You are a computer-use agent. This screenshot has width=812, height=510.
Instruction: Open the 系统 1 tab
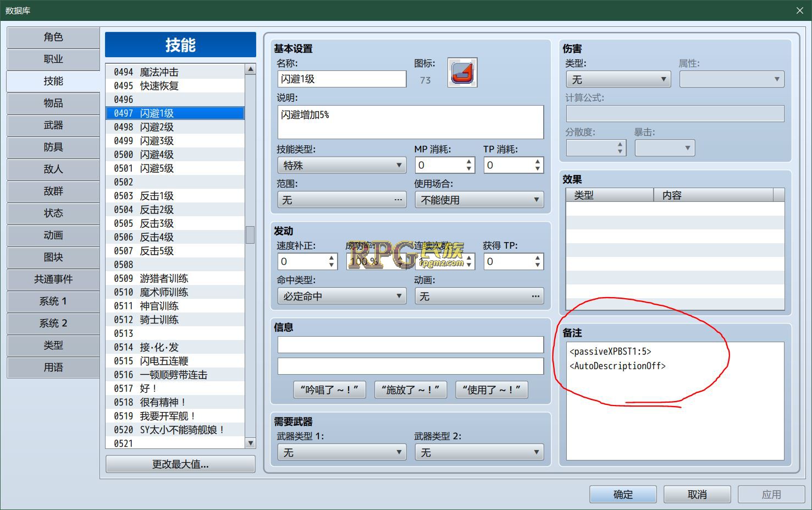point(53,301)
